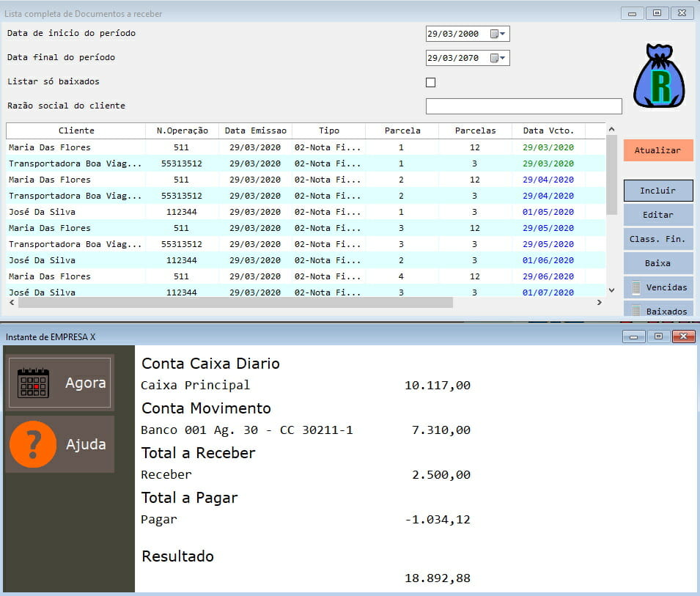Select Transportadora row due 29/05/2020
The image size is (700, 596).
point(306,244)
